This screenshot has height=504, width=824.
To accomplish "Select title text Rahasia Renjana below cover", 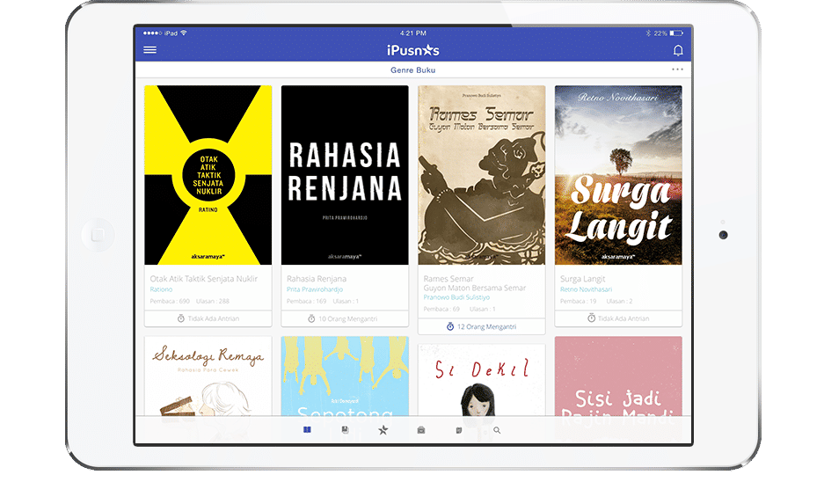I will click(317, 279).
